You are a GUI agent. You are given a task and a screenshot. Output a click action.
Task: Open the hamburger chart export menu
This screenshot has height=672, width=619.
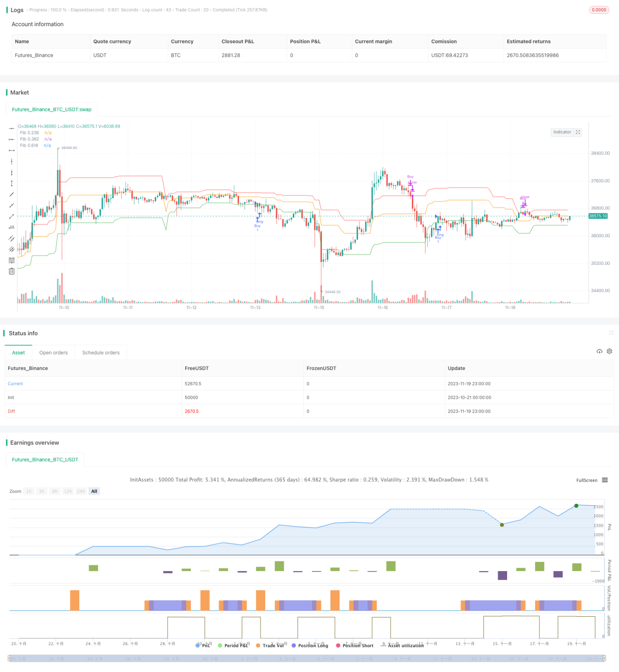coord(605,480)
